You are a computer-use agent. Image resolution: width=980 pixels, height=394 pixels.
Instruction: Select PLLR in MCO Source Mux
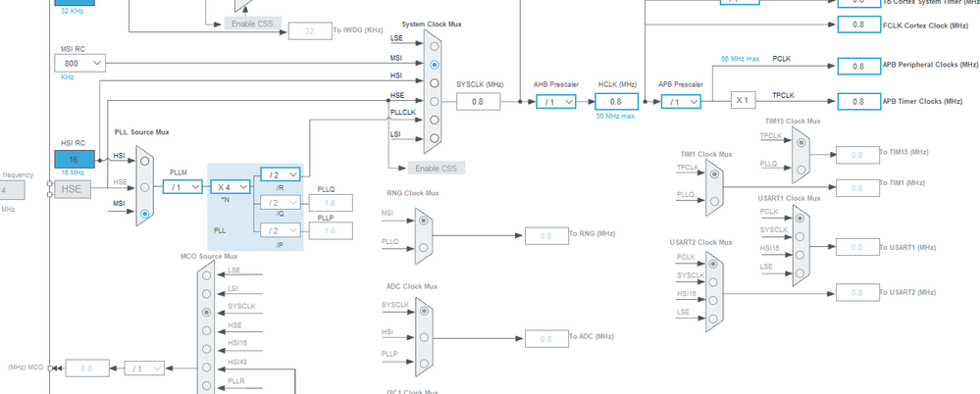(x=207, y=385)
